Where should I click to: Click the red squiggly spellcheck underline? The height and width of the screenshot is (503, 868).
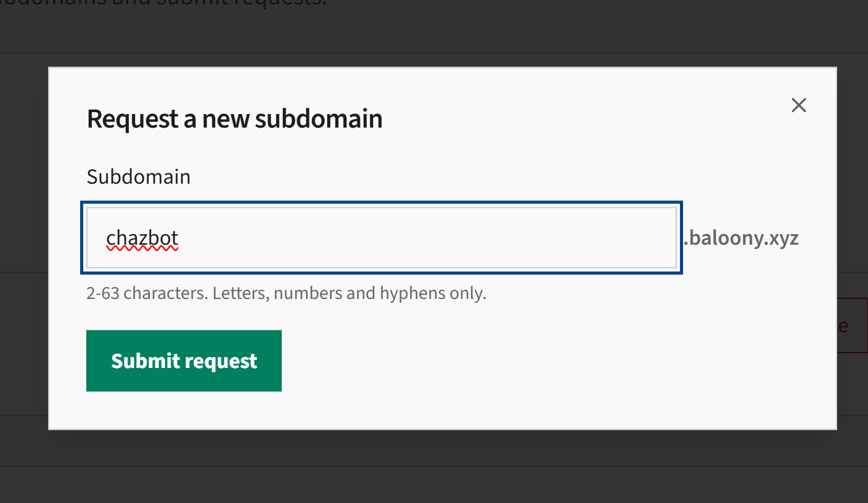tap(143, 249)
